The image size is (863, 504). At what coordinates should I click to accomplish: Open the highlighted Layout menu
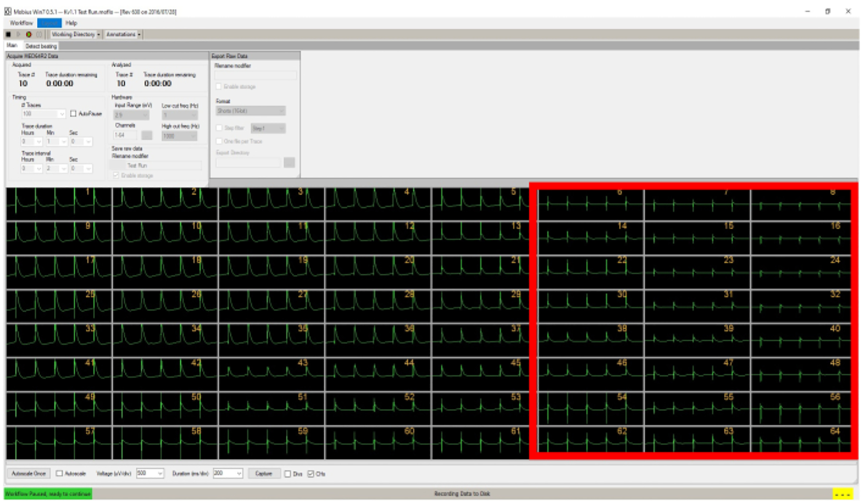tap(49, 23)
